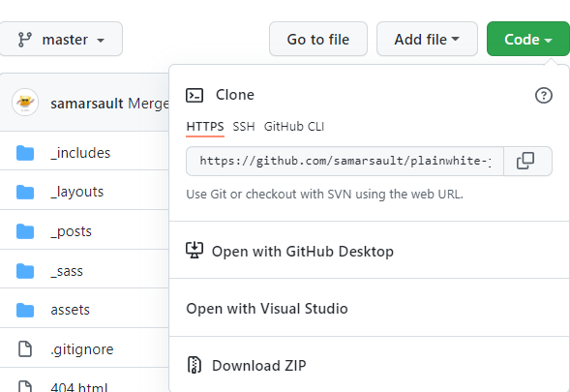Click the folder icon beside _includes
Viewport: 570px width, 392px height.
(x=25, y=153)
